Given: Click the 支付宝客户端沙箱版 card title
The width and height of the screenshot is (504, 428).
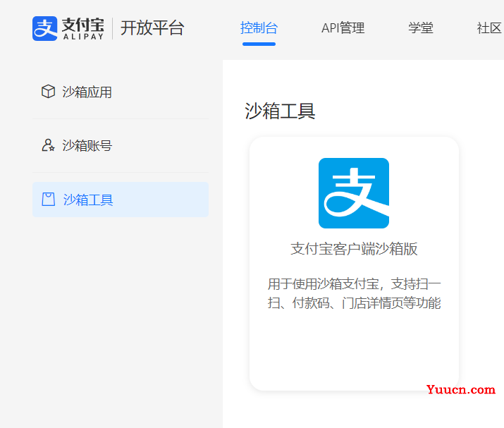Looking at the screenshot, I should (x=354, y=249).
